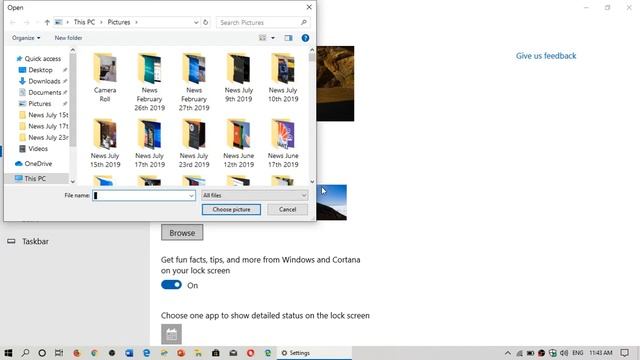640x360 pixels.
Task: Switch to the Settings taskbar window button
Action: [315, 353]
